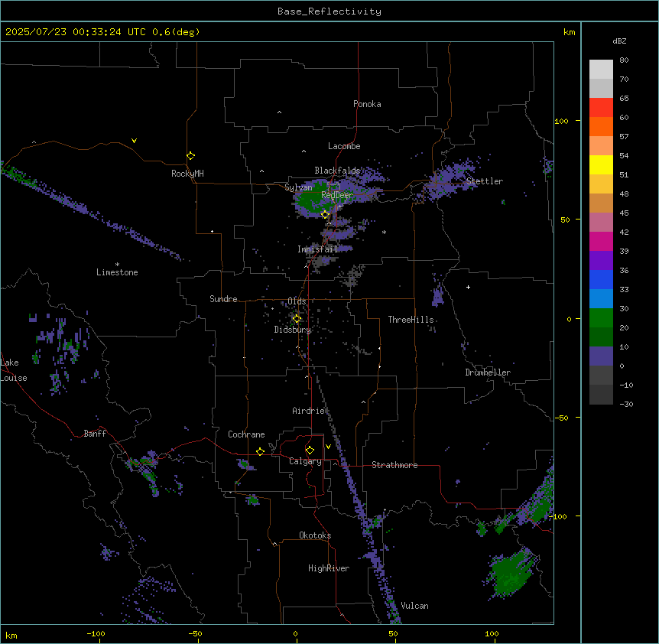Click the -30 value on the dBZ scale

(626, 404)
